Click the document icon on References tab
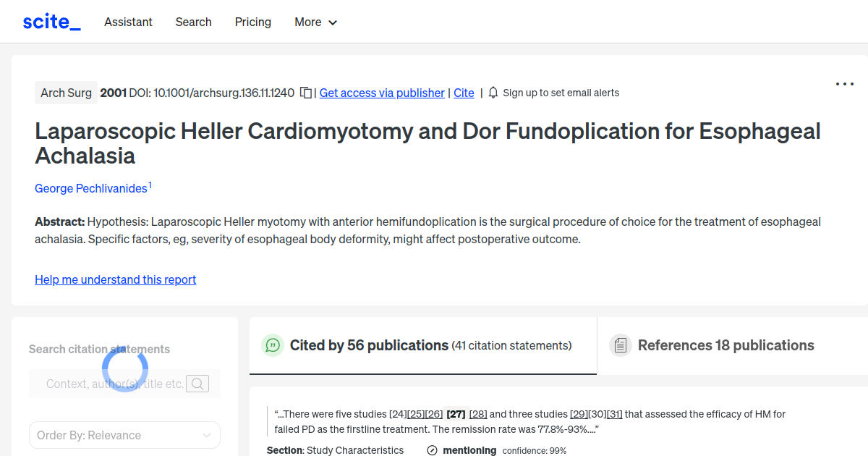 click(x=621, y=345)
